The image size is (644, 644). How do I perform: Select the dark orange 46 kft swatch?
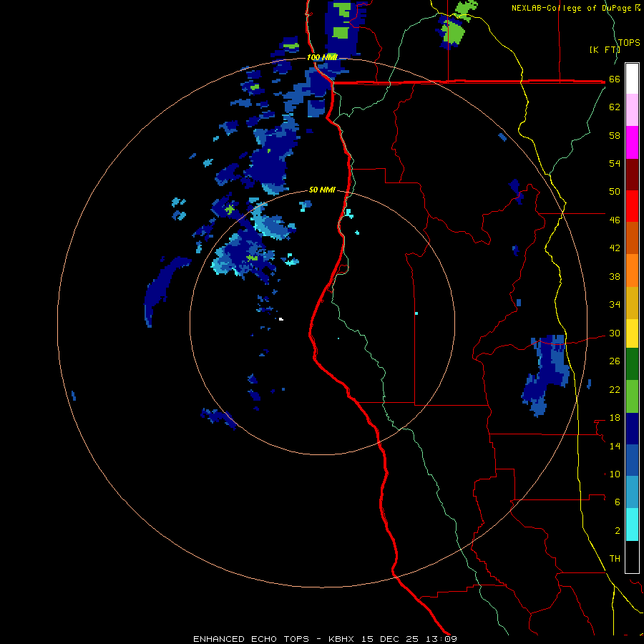(x=632, y=238)
